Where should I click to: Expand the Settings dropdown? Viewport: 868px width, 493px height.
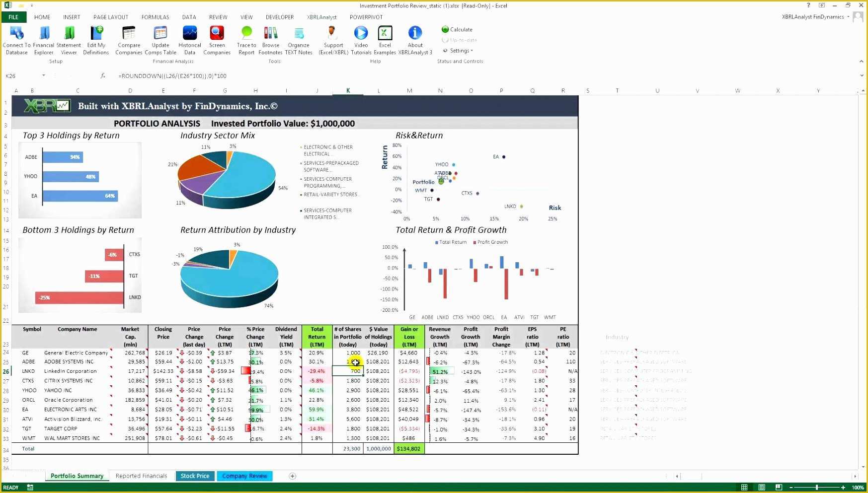[458, 51]
